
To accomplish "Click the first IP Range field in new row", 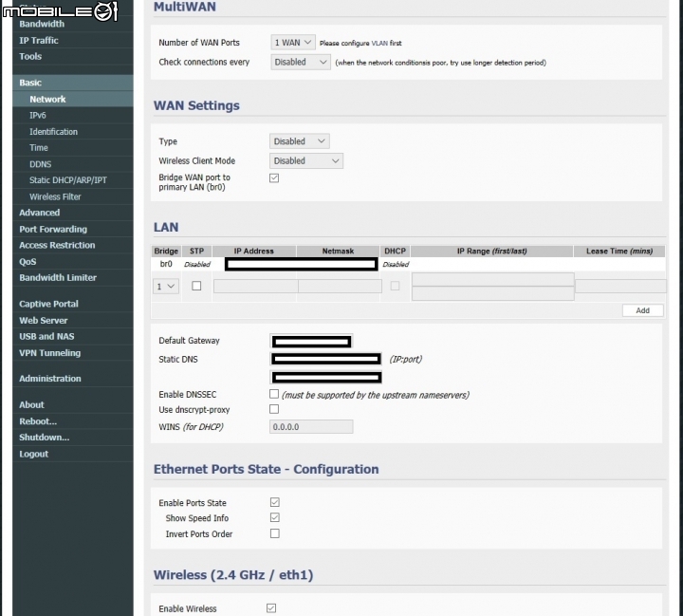I will tap(492, 279).
